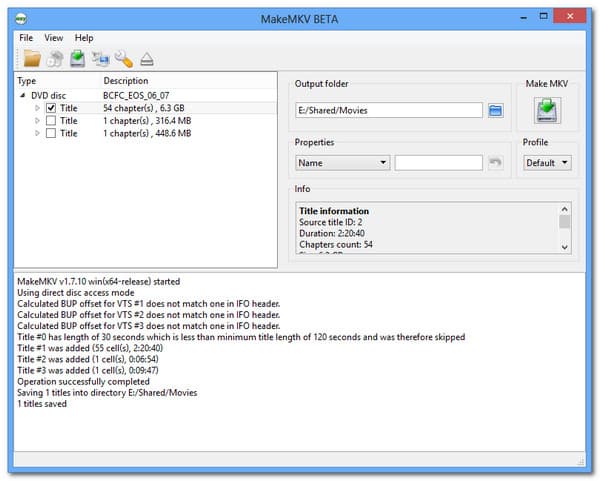Click log line 'Using direct disc access mode'
The height and width of the screenshot is (481, 600).
pyautogui.click(x=76, y=293)
